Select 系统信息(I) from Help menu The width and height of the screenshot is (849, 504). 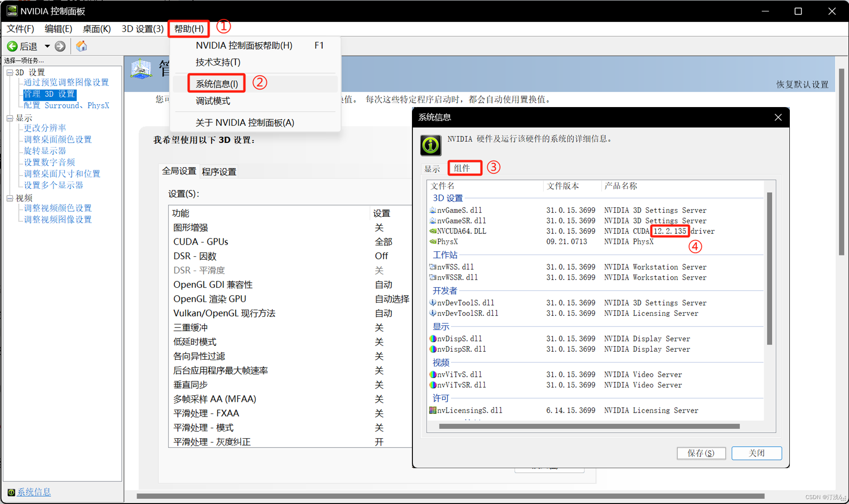point(255,84)
